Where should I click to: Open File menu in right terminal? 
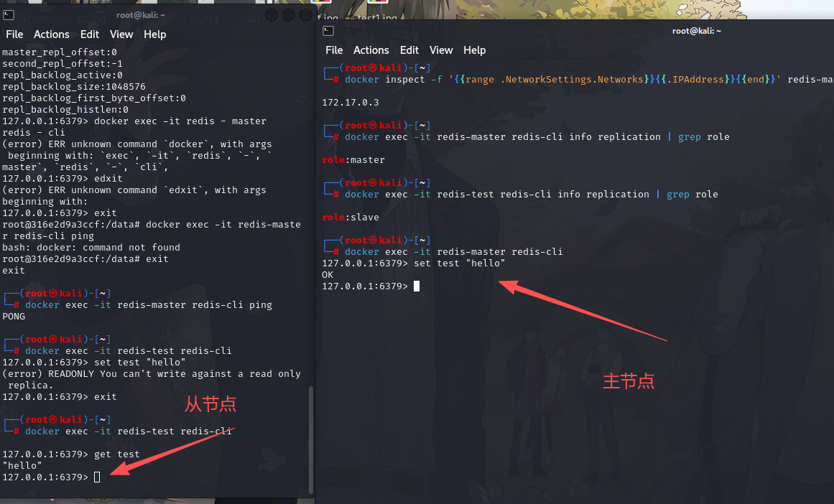point(334,50)
